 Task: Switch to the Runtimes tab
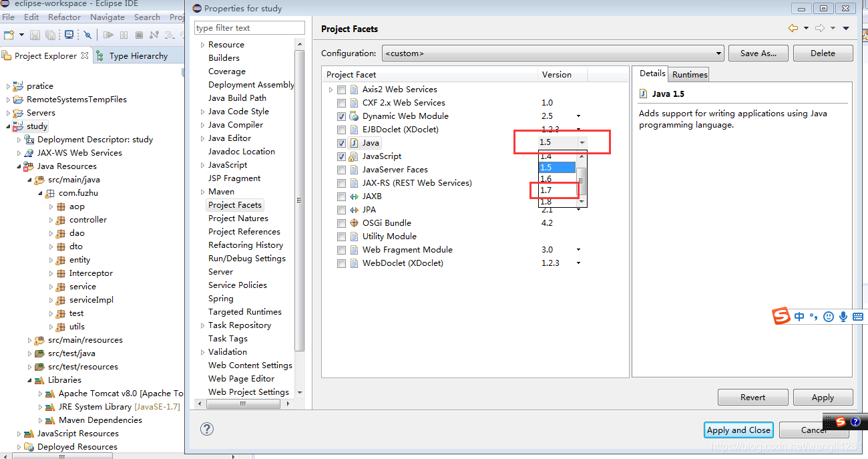689,74
